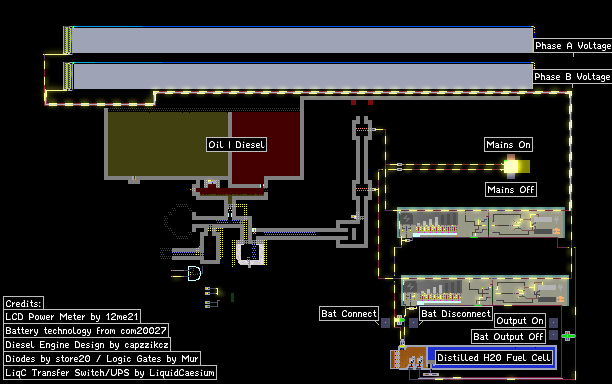Click the LiqC Transfer Switch/UPS credit line

110,373
